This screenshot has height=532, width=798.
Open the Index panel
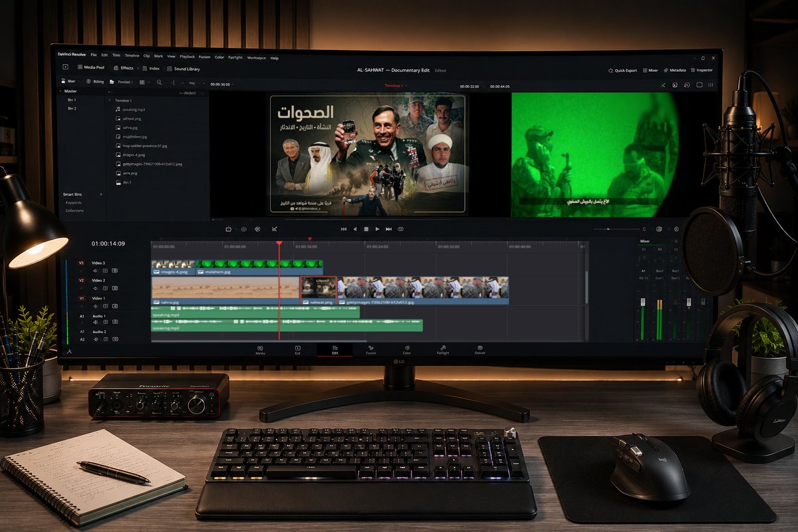(150, 68)
